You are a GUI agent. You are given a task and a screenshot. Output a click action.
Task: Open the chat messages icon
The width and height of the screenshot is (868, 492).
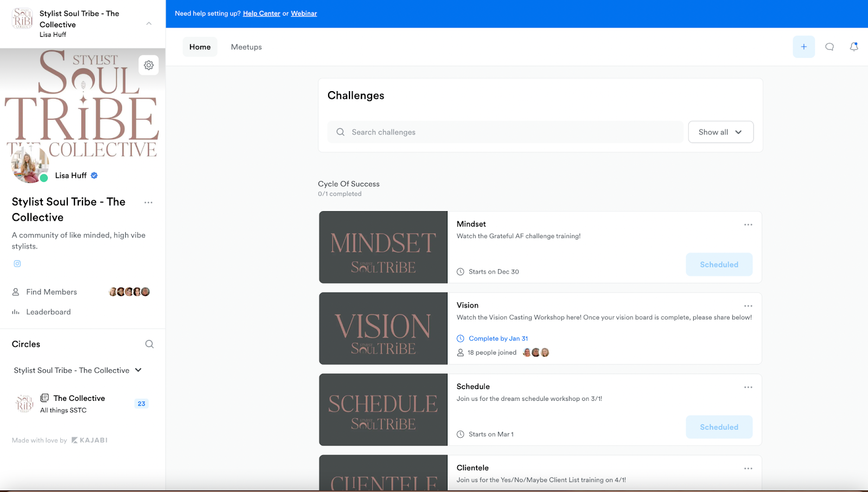[829, 47]
